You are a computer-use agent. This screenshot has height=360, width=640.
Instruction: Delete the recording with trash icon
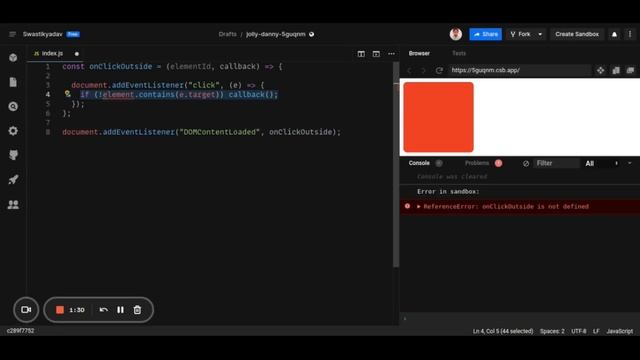click(x=137, y=310)
